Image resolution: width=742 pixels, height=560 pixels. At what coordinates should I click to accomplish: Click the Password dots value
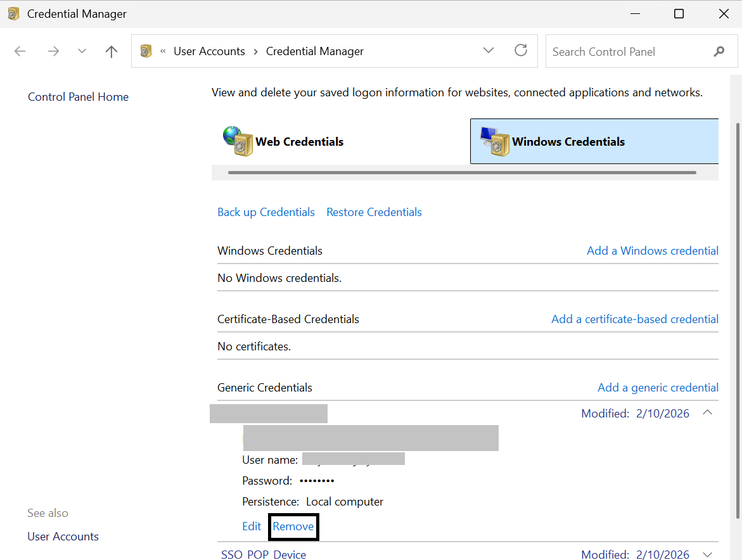(x=317, y=481)
